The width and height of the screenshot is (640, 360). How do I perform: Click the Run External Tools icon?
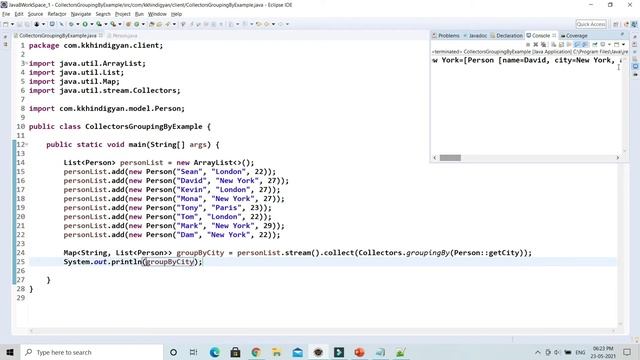113,24
